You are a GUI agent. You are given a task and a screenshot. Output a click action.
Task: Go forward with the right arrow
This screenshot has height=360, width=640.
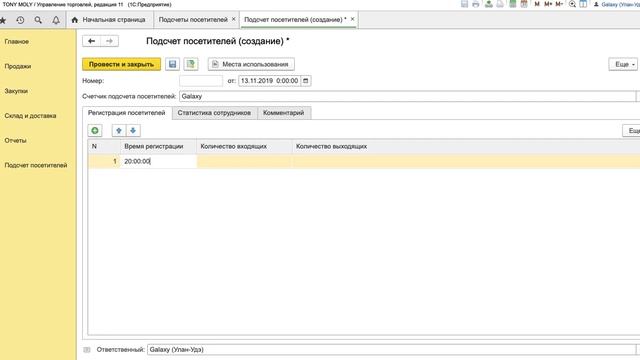109,41
